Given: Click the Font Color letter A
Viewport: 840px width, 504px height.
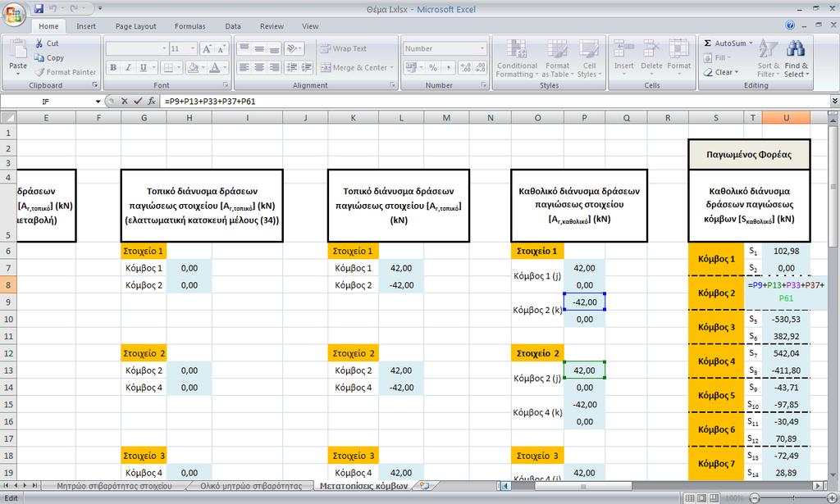Looking at the screenshot, I should [x=214, y=67].
